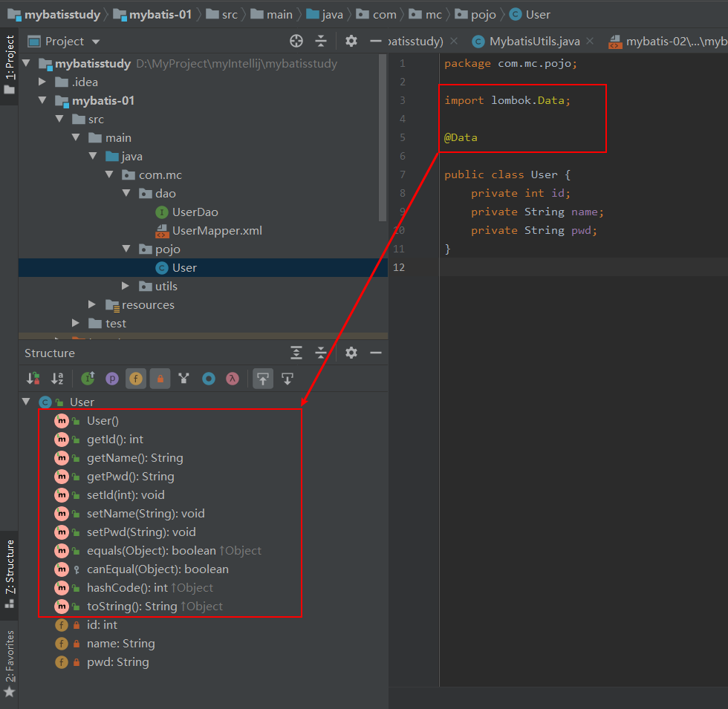
Task: Expand all in the Structure panel
Action: click(296, 353)
